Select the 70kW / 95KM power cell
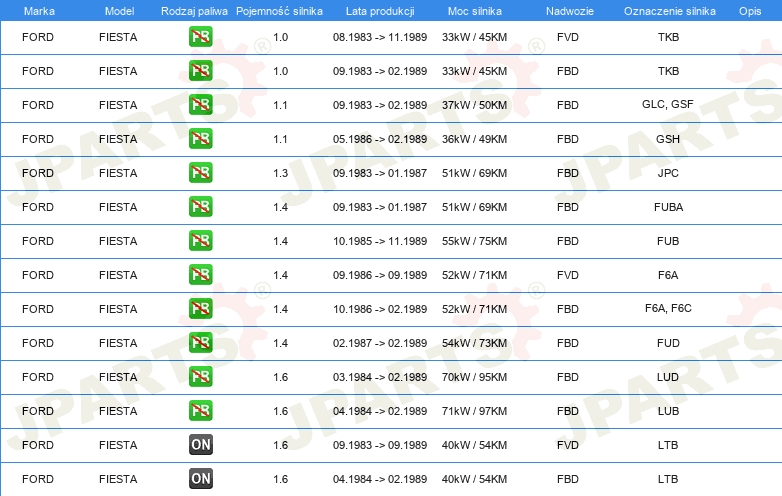Screen dimensions: 782x496 coord(474,377)
